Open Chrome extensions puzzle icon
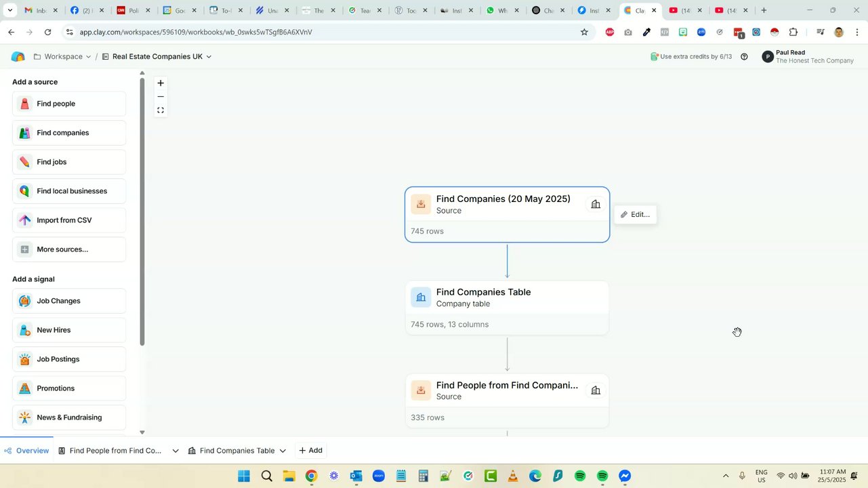The width and height of the screenshot is (868, 488). point(793,32)
